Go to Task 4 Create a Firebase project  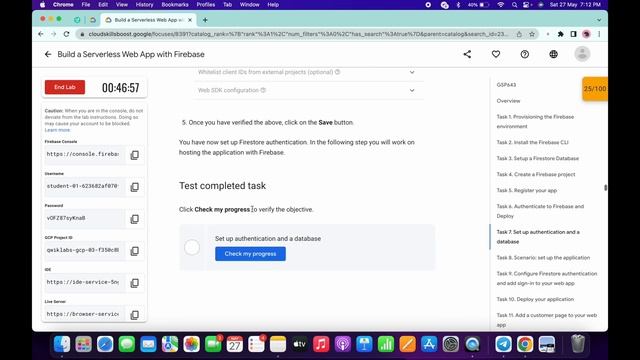click(x=536, y=174)
